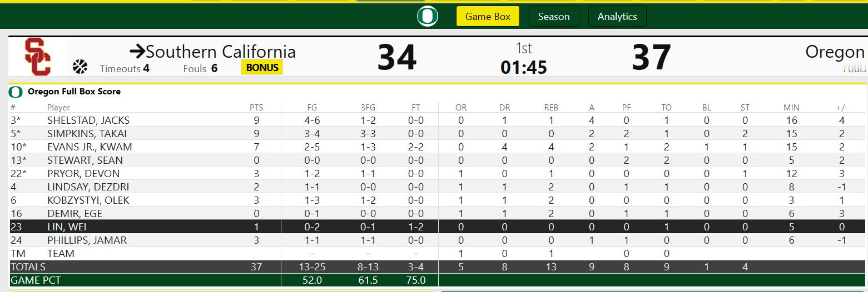Open the Analytics tab
The width and height of the screenshot is (868, 292).
click(617, 17)
